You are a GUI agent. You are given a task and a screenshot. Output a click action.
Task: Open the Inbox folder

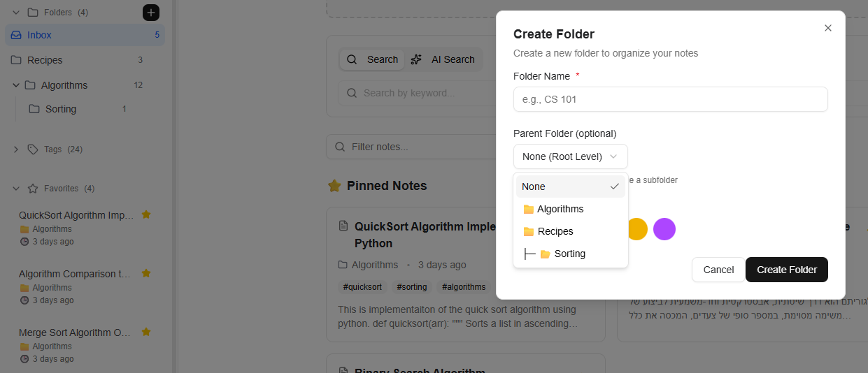(40, 35)
